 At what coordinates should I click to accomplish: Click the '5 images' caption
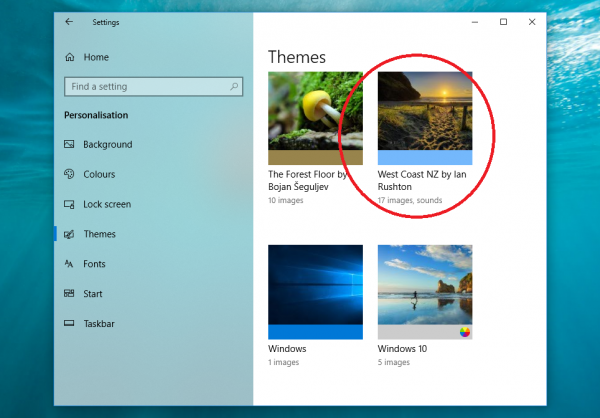[394, 362]
